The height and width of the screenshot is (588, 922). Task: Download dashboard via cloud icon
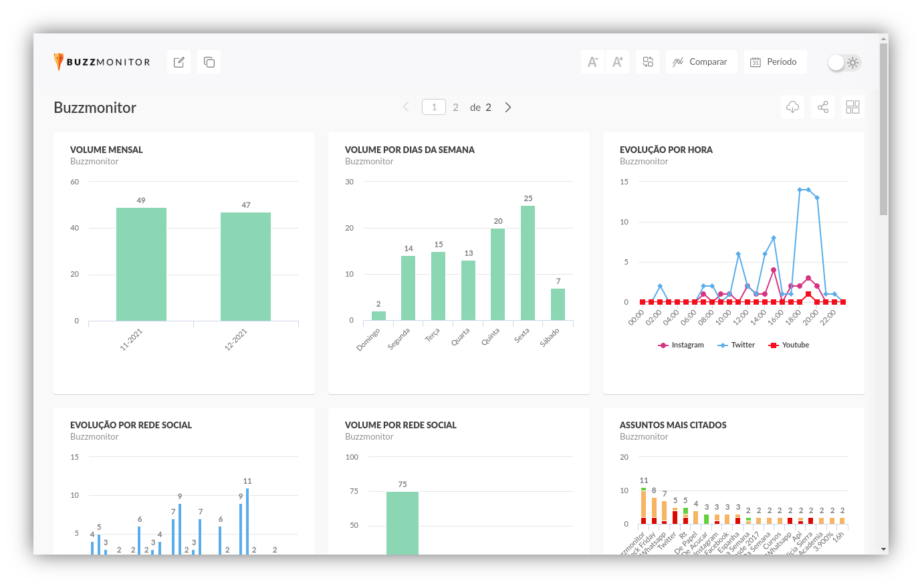(x=792, y=108)
